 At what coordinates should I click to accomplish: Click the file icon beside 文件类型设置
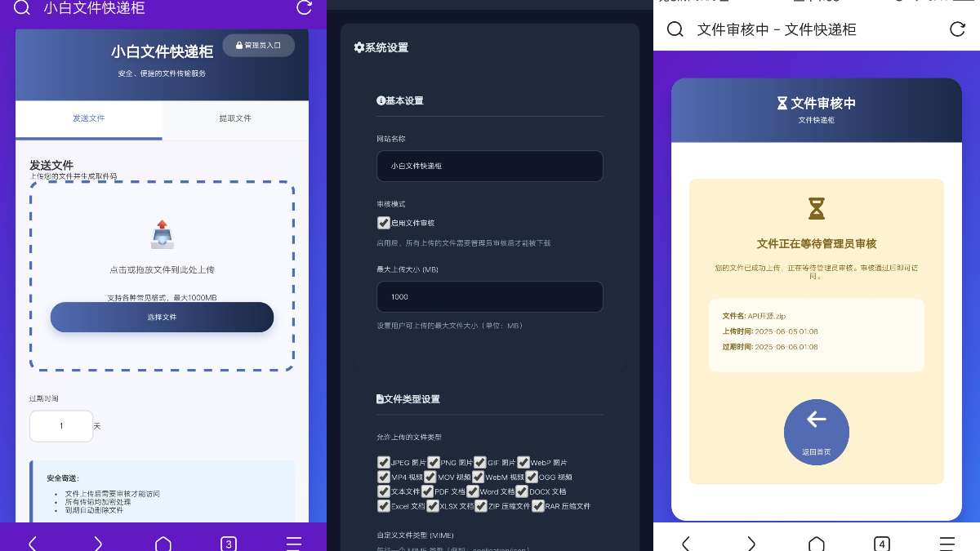380,399
